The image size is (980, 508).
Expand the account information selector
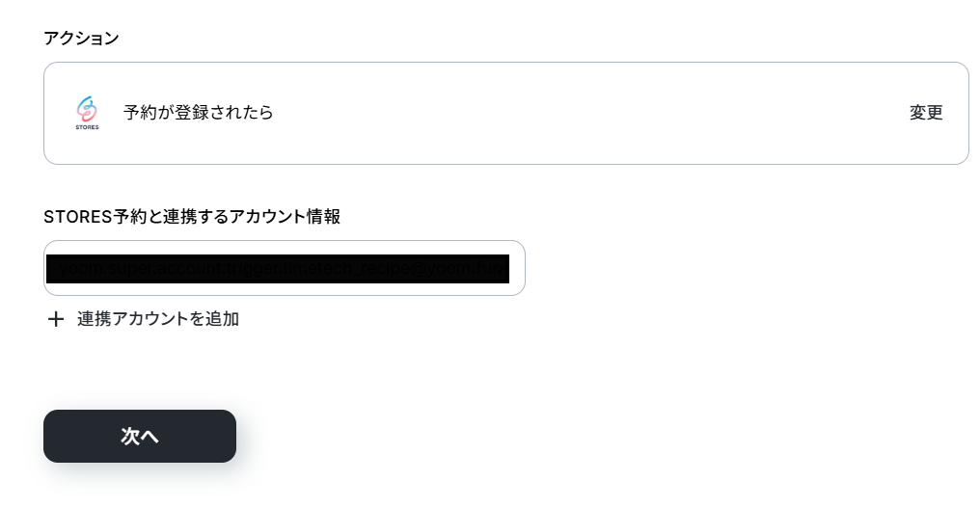tap(285, 268)
